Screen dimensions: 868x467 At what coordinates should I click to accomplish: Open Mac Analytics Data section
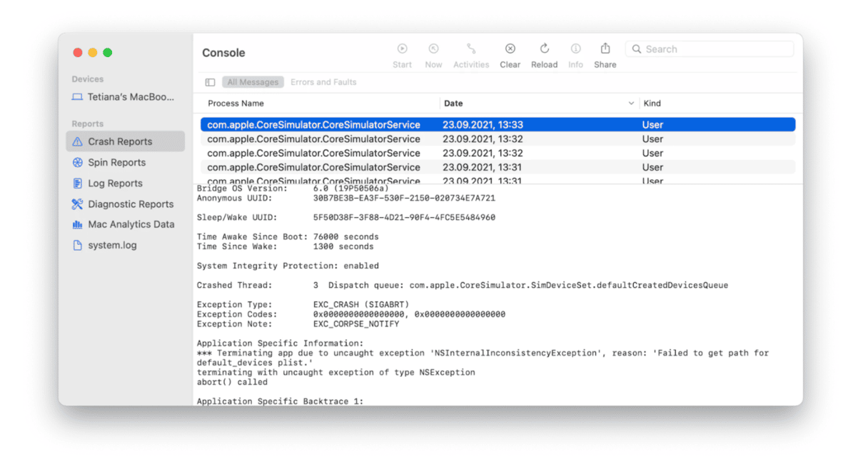click(131, 224)
